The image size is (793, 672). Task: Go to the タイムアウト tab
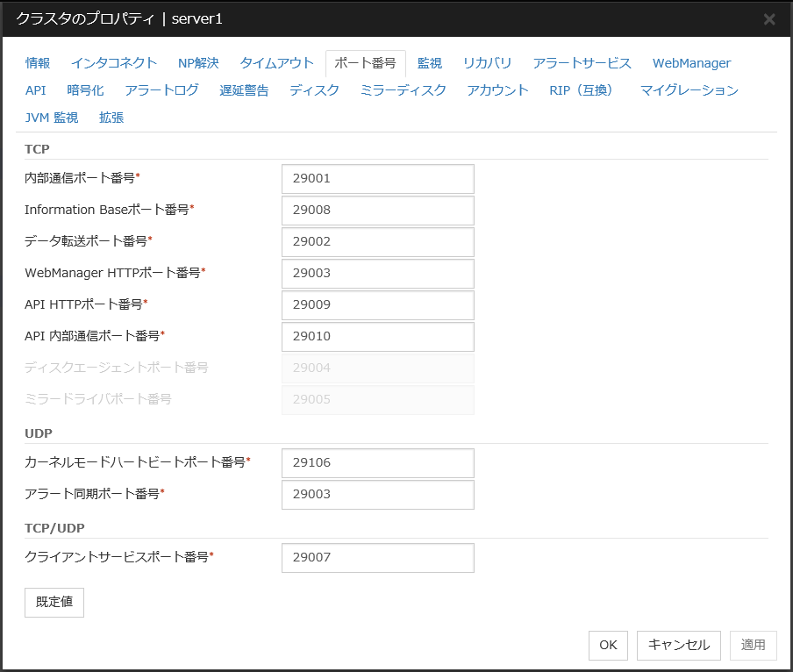coord(276,63)
